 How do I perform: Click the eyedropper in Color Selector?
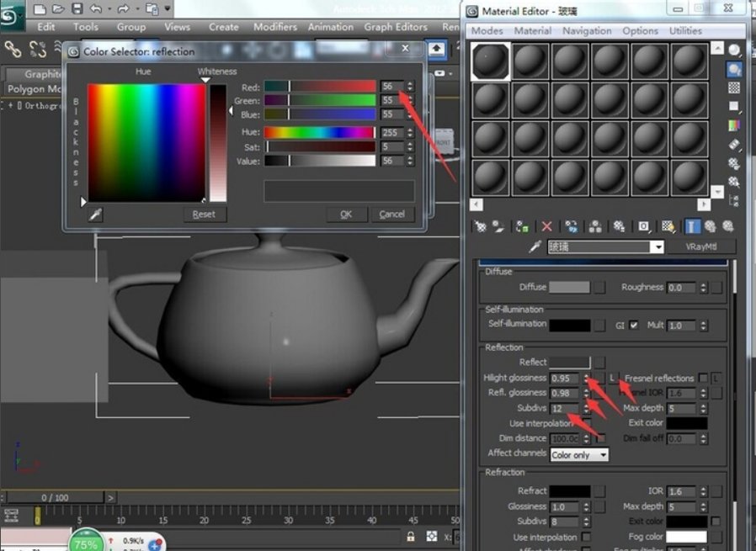[95, 215]
